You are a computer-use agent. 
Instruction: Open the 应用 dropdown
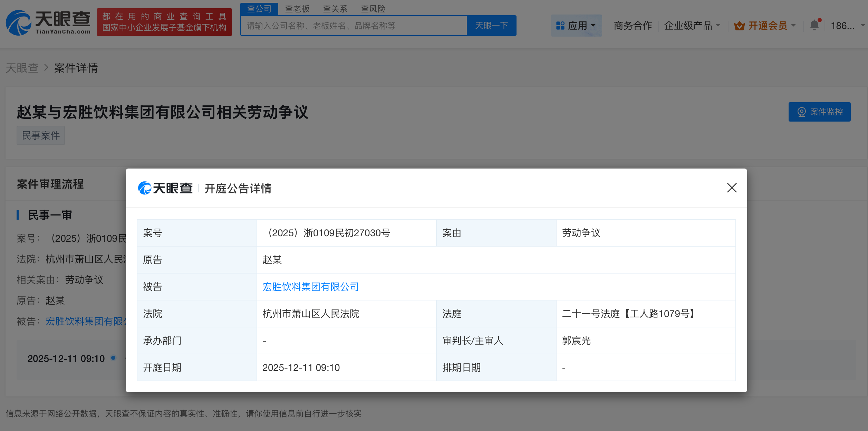click(x=577, y=25)
